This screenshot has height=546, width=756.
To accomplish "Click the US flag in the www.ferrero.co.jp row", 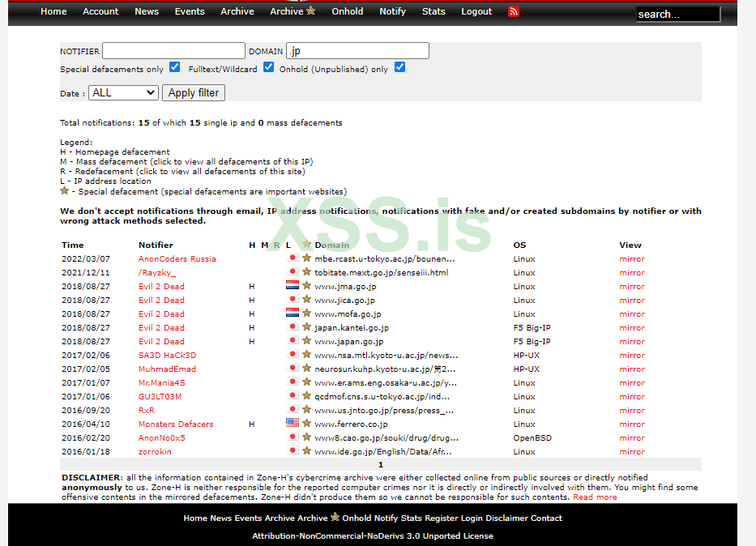I will point(293,423).
